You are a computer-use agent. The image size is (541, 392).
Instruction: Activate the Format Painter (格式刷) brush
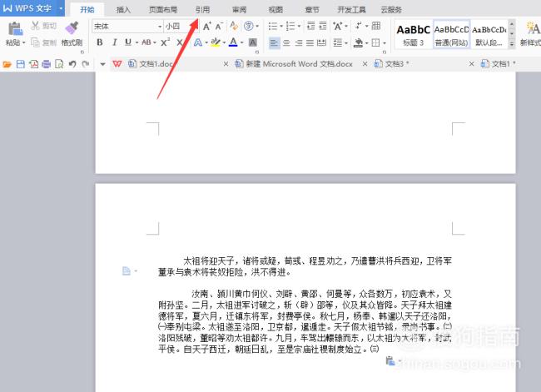(72, 28)
